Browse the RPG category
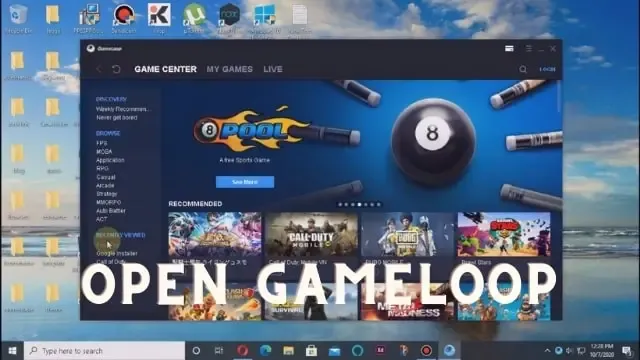 pyautogui.click(x=102, y=168)
